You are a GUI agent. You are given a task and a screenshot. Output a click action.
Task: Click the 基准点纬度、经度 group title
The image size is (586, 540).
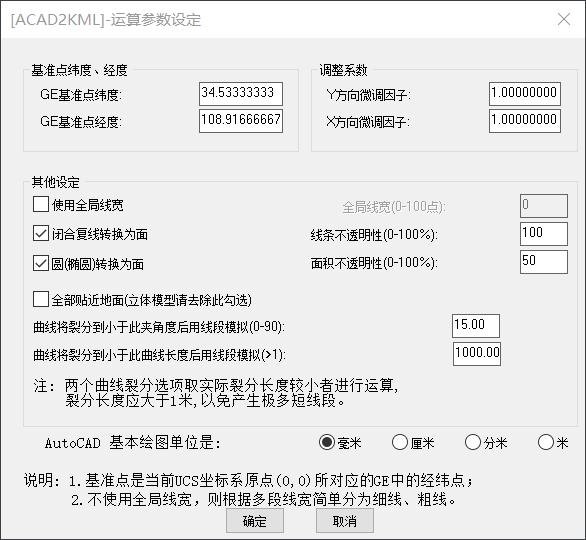tap(79, 70)
